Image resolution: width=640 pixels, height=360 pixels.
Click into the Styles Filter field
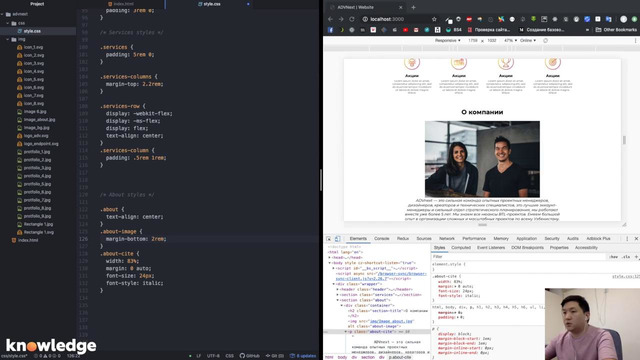[x=518, y=257]
